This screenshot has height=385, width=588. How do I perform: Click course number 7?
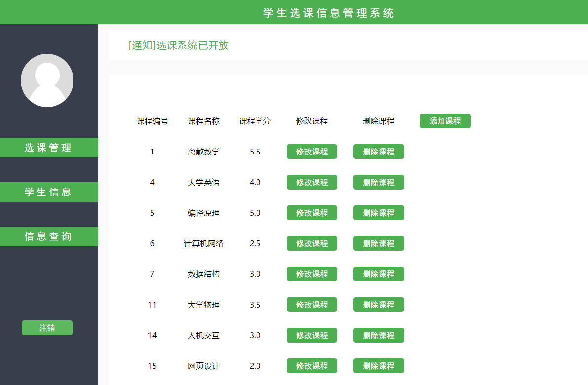(152, 274)
